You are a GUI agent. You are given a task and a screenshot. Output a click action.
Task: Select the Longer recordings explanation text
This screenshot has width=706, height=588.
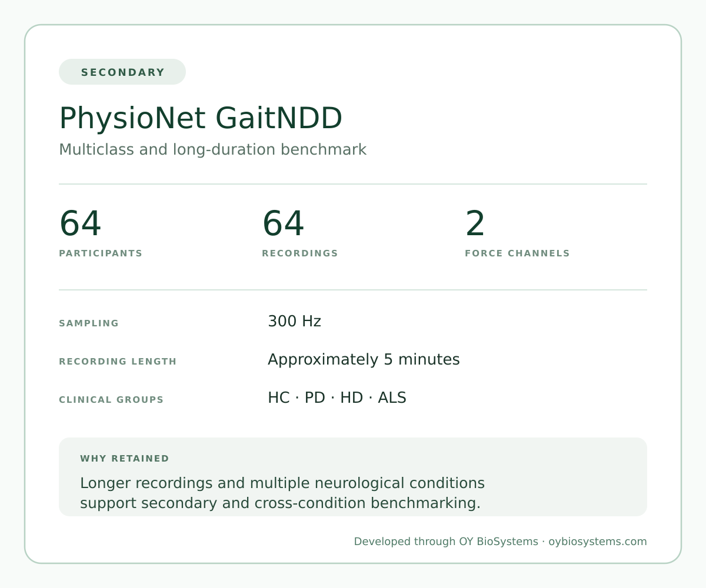(x=282, y=493)
